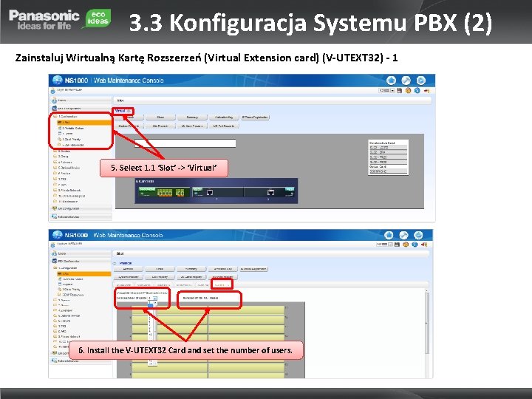Click Home icon in lower console header
This screenshot has width=532, height=399.
(x=389, y=235)
